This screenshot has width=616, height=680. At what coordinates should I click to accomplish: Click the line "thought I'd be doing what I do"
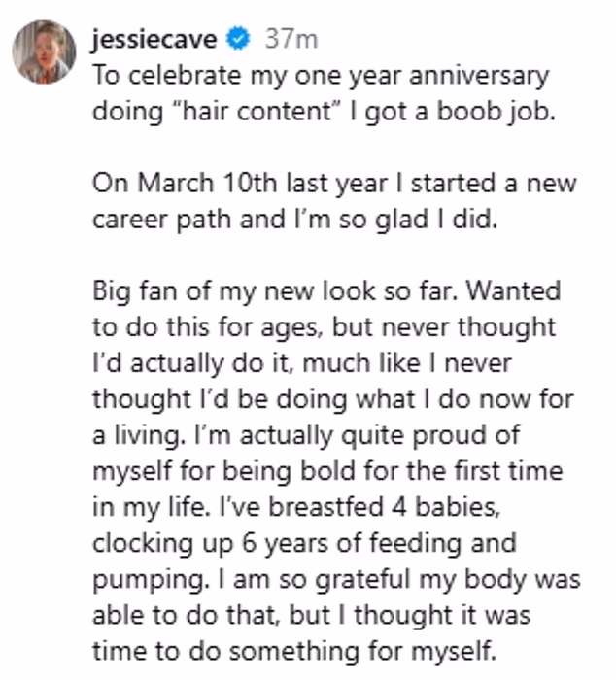(x=333, y=397)
